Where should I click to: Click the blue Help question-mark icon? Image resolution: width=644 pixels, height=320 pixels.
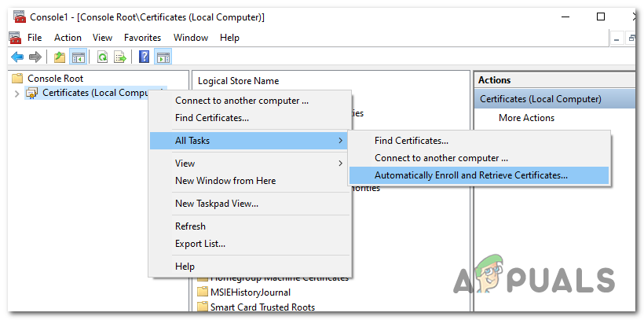tap(145, 57)
